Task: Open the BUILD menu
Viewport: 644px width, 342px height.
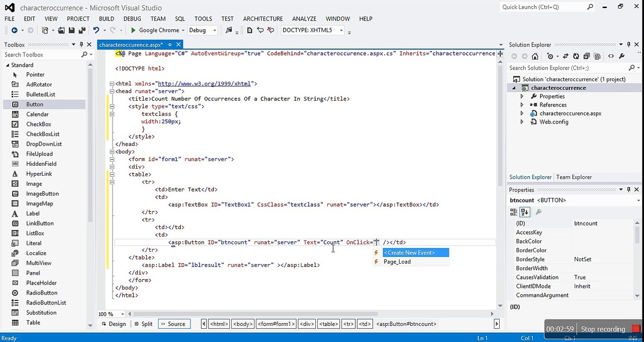Action: (106, 19)
